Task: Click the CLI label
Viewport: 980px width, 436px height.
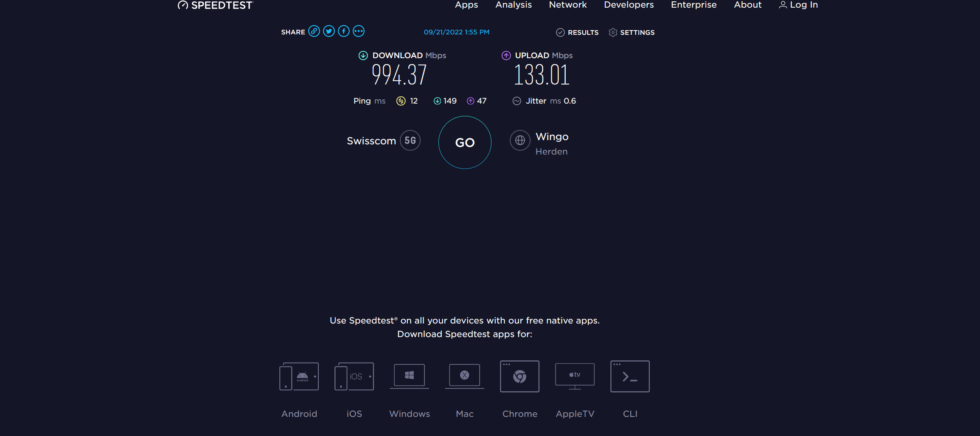Action: (x=630, y=414)
